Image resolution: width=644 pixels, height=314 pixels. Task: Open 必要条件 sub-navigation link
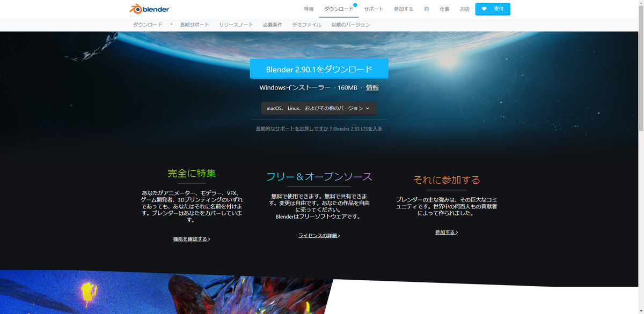point(273,25)
